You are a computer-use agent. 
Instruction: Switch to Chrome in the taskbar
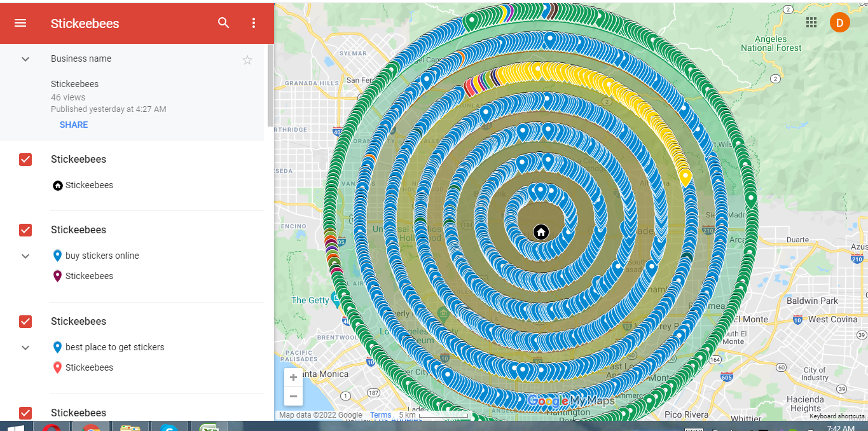click(90, 427)
